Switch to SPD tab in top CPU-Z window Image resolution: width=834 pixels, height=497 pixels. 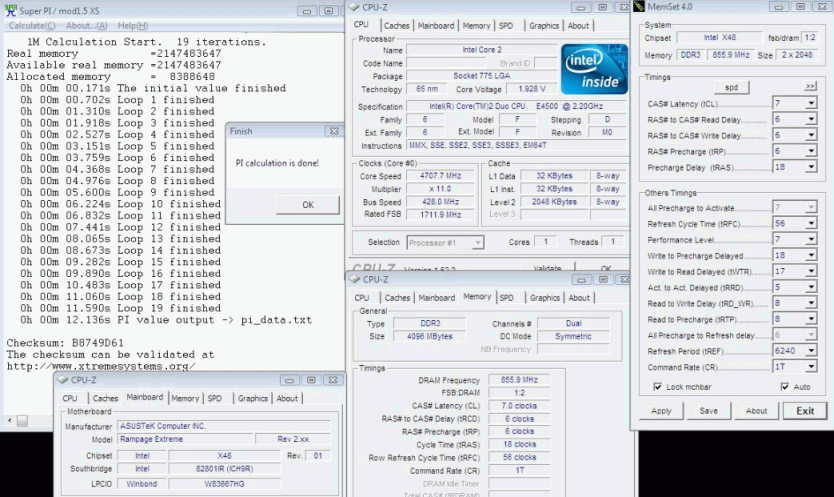(x=506, y=26)
